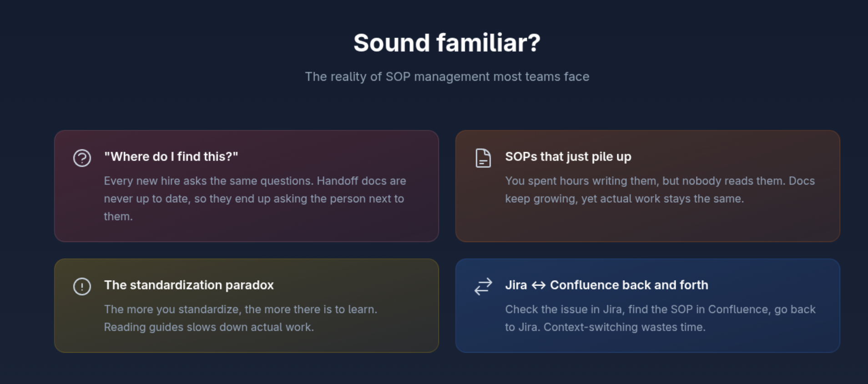The width and height of the screenshot is (868, 384).
Task: Click the "never up to date" text line
Action: [x=253, y=199]
